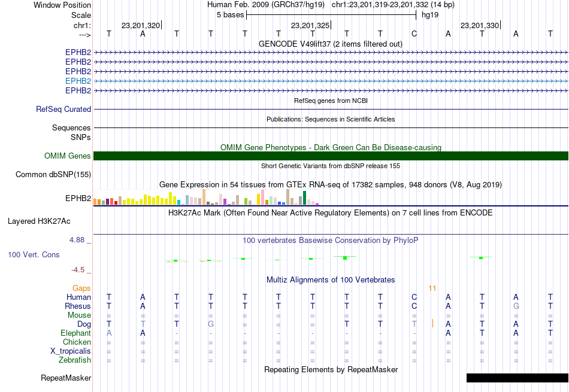Click the black RepeatMasker repeat block
Screen dimensions: 569x392
[x=517, y=378]
